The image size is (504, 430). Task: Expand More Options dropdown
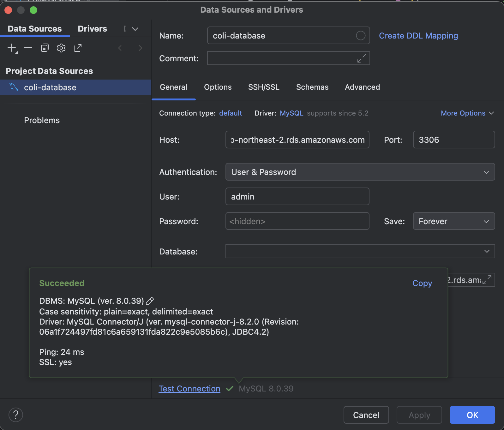point(467,113)
